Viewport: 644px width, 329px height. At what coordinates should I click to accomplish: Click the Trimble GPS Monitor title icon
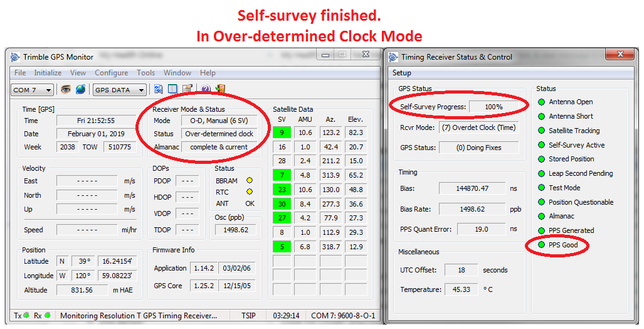coord(15,57)
